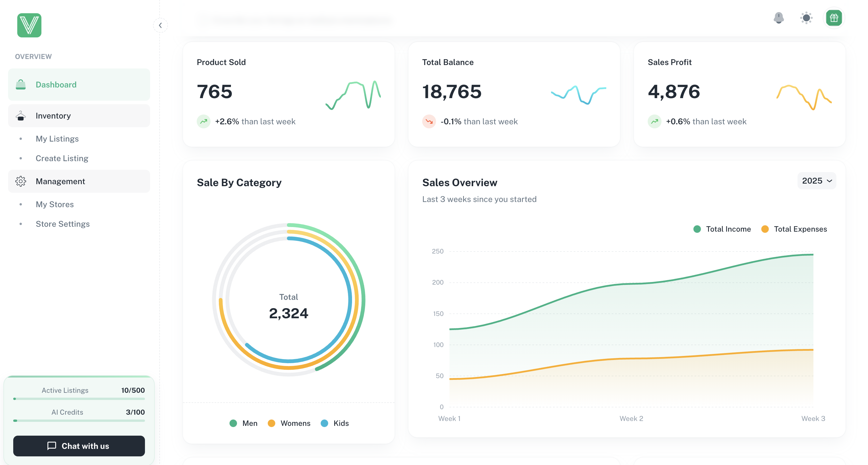Click the AI Credits progress bar
Image resolution: width=868 pixels, height=465 pixels.
79,420
